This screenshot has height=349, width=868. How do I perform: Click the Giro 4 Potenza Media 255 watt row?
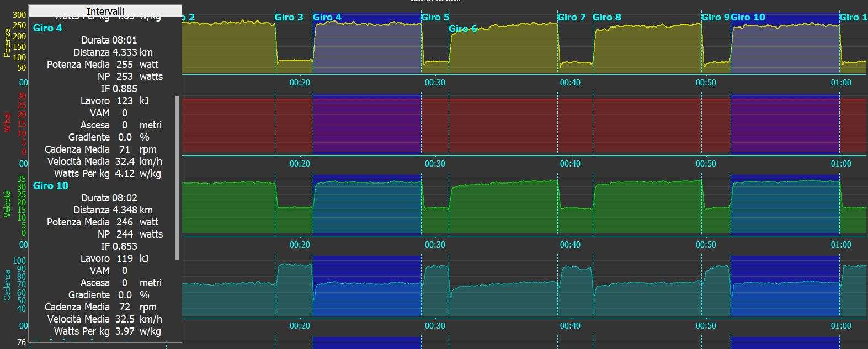(103, 65)
